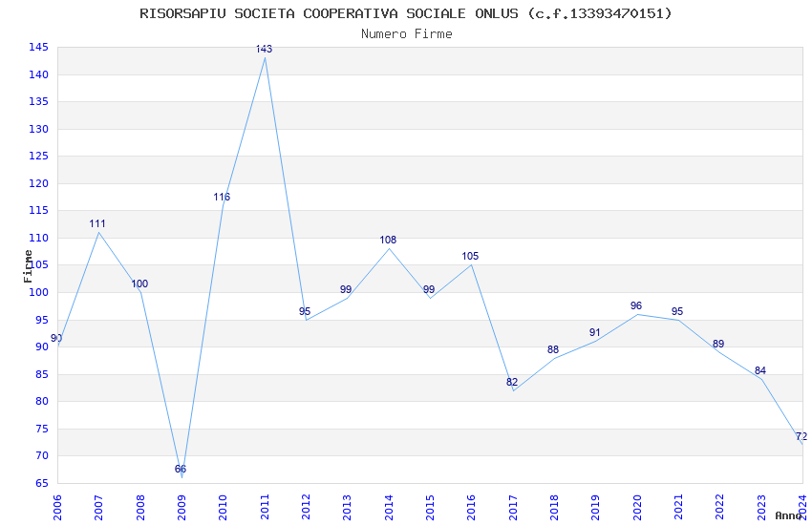Image resolution: width=812 pixels, height=525 pixels.
Task: Click the y-axis value 85
Action: [42, 374]
